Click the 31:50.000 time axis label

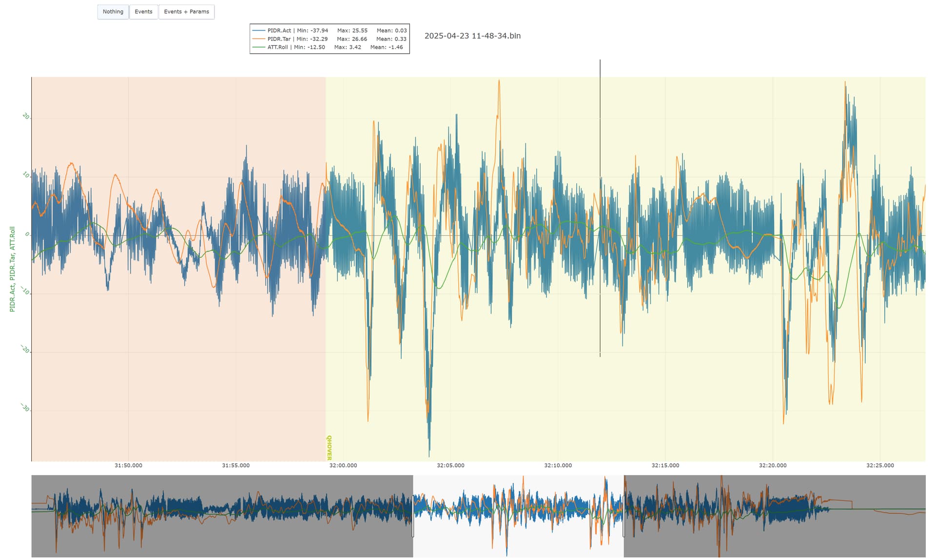(x=129, y=465)
